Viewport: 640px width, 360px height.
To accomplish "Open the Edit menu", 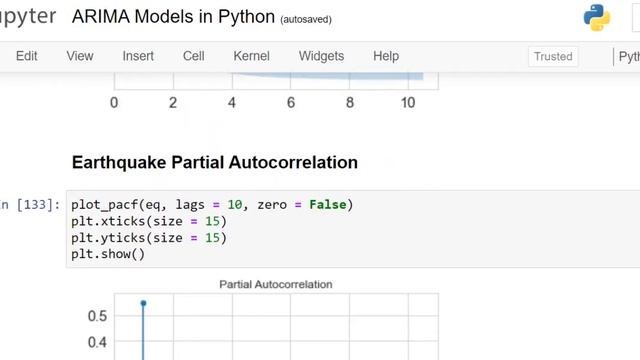I will [27, 56].
